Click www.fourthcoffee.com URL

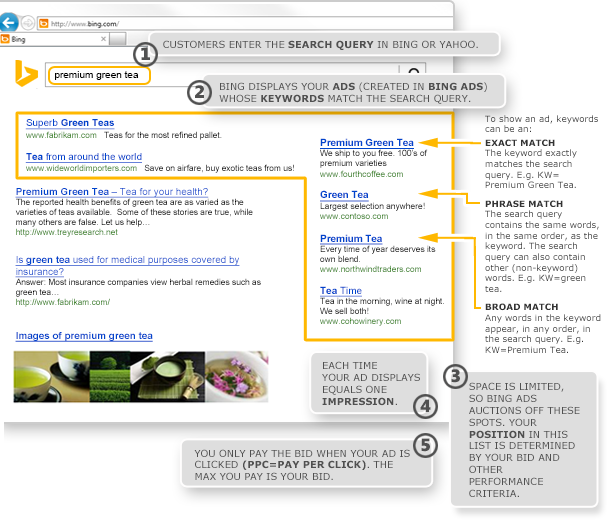pos(361,174)
